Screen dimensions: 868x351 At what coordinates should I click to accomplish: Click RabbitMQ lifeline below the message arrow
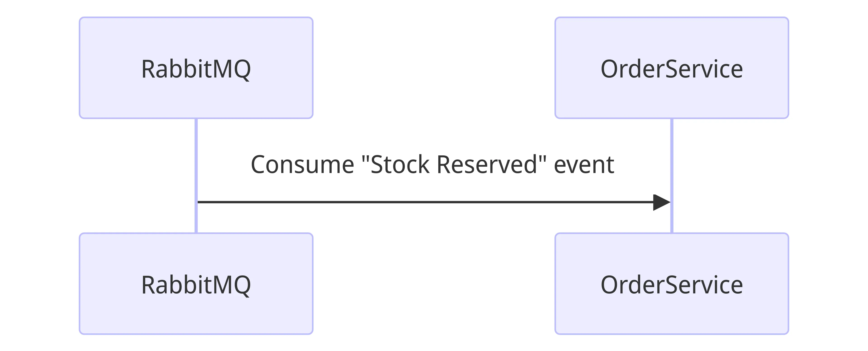click(196, 219)
